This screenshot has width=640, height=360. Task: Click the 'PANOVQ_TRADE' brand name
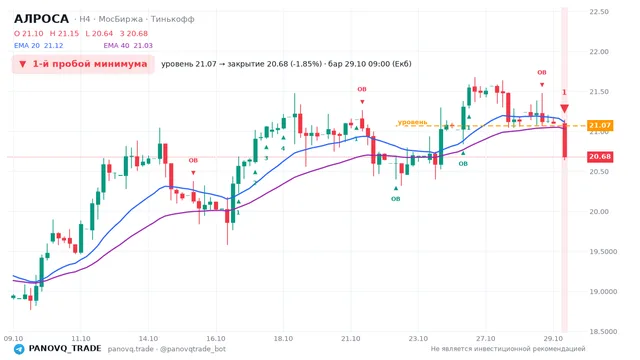pyautogui.click(x=65, y=349)
